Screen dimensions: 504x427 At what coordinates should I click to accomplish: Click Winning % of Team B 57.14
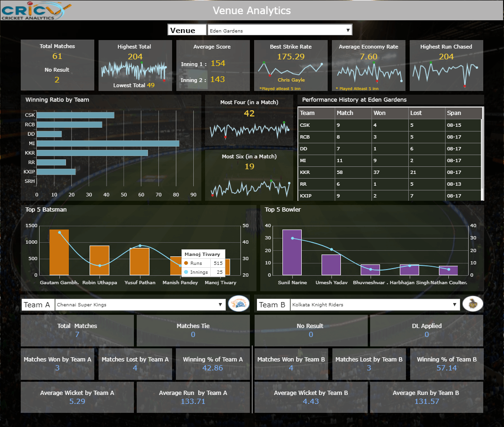pyautogui.click(x=446, y=368)
